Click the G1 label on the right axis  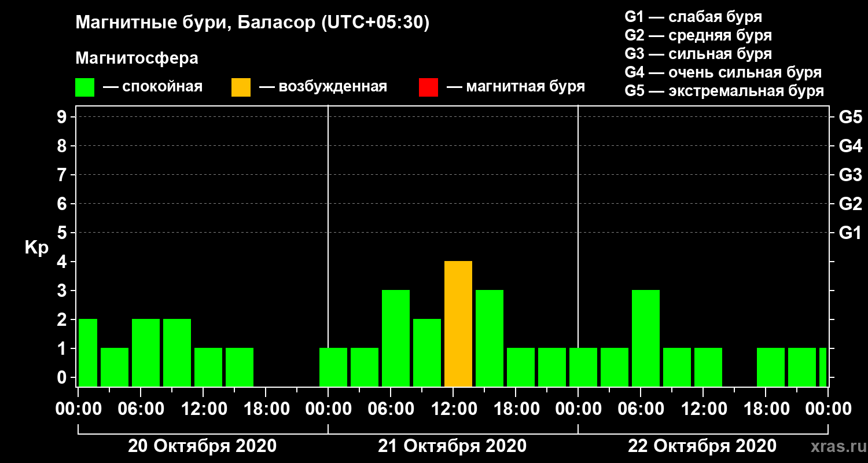pos(850,233)
